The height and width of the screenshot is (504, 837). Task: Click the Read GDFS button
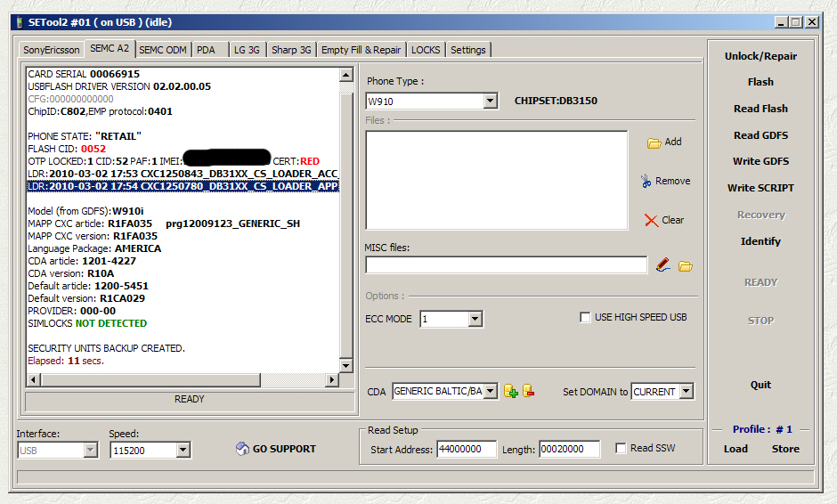pos(760,135)
